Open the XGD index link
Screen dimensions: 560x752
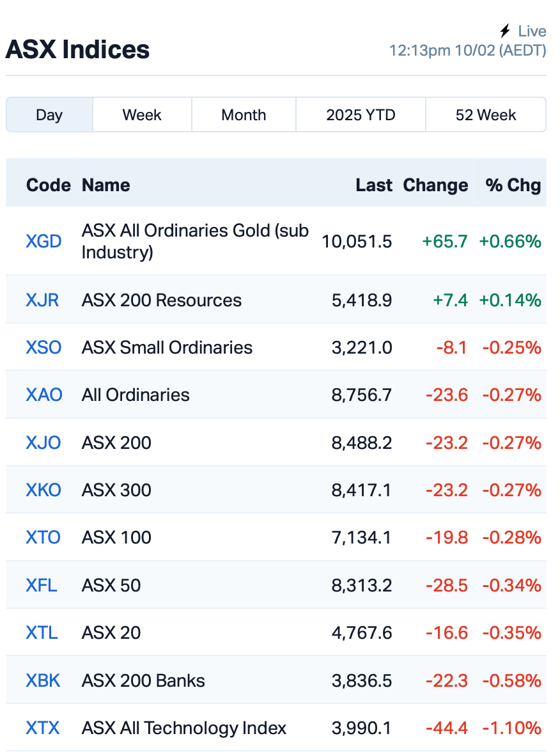43,241
